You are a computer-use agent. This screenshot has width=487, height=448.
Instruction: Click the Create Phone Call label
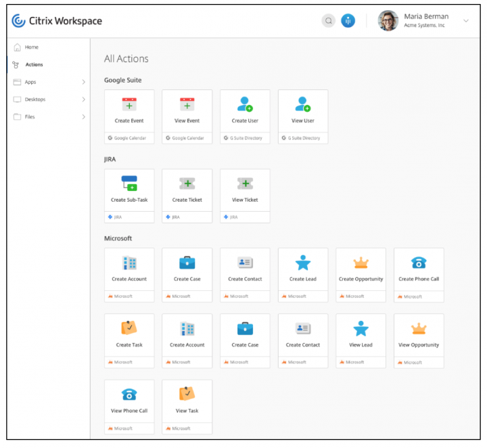pos(419,279)
